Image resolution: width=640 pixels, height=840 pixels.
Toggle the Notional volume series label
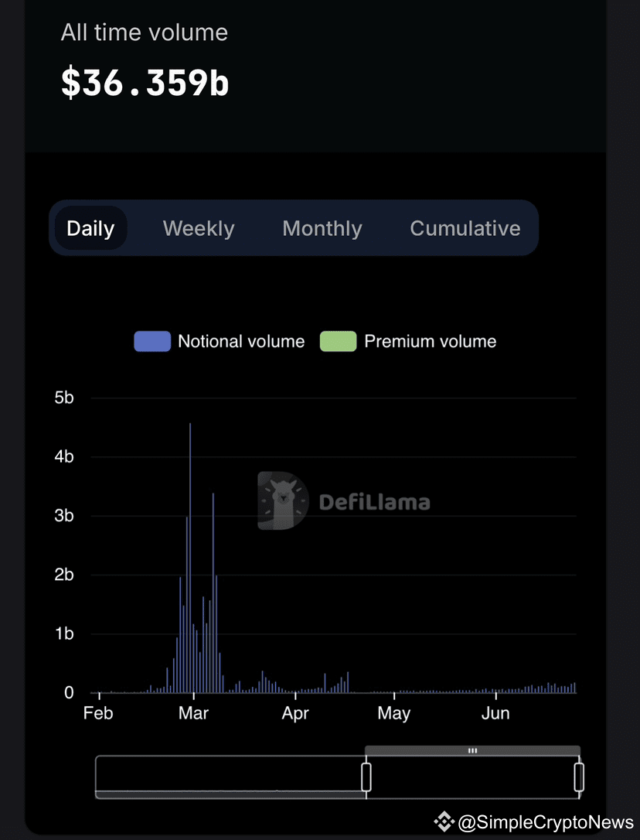pos(241,341)
